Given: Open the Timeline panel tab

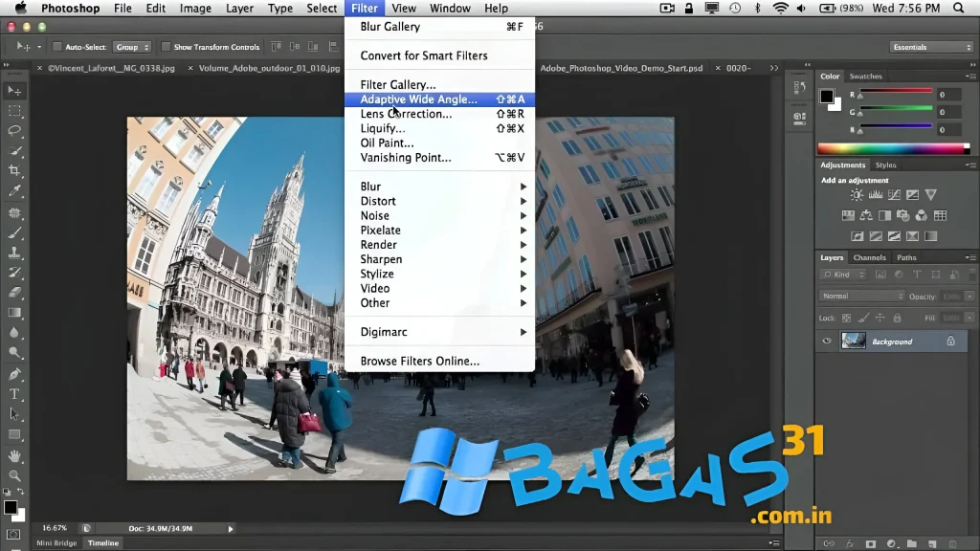Looking at the screenshot, I should [103, 543].
